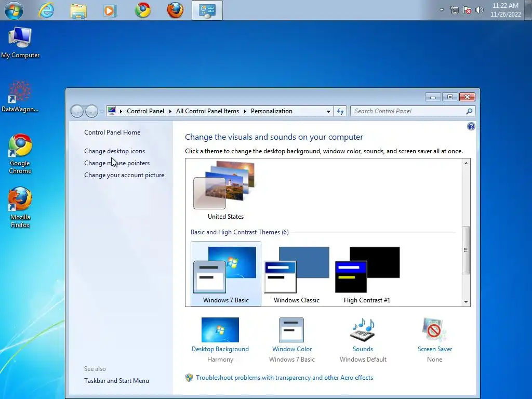Open recent pages dropdown beside Forward button
The image size is (532, 399).
[x=101, y=111]
